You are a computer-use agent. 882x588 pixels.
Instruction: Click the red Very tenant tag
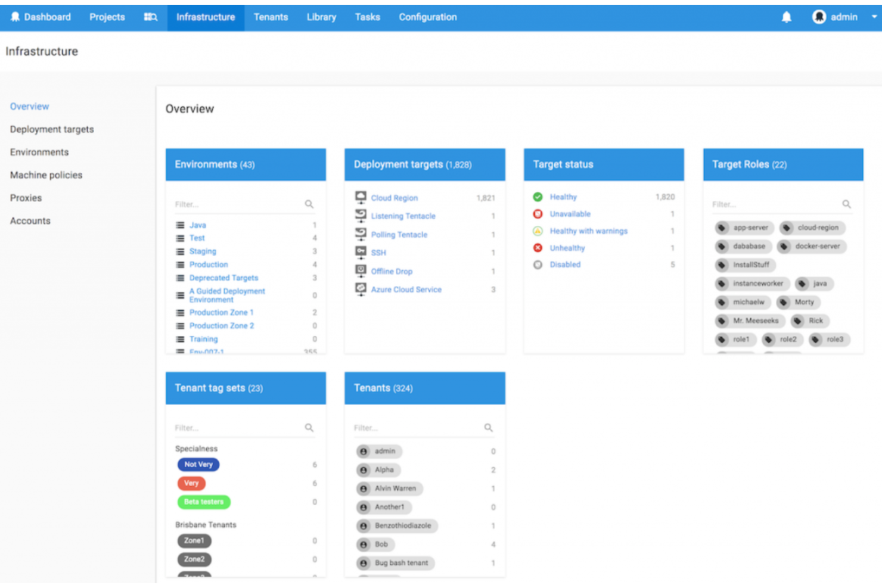[191, 483]
